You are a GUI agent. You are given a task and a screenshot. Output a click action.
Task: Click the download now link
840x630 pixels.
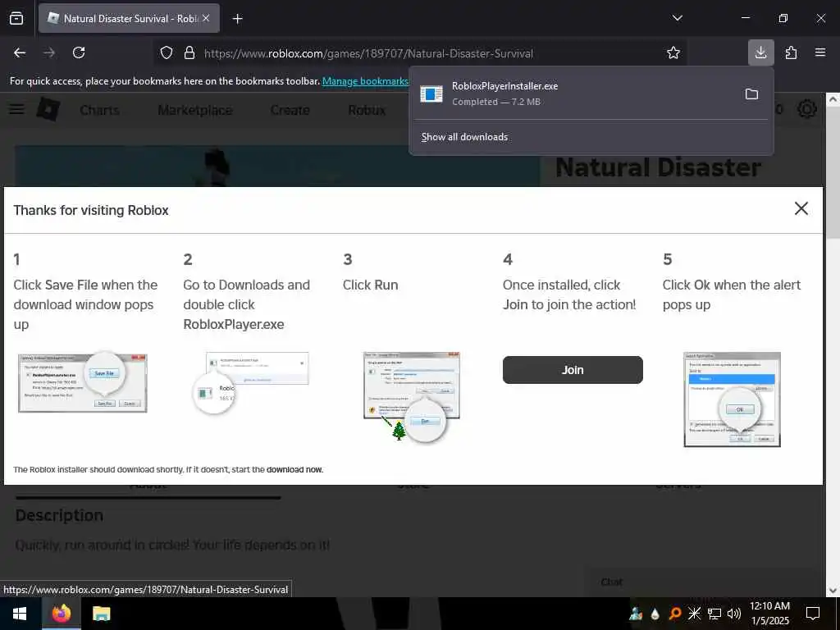point(294,470)
